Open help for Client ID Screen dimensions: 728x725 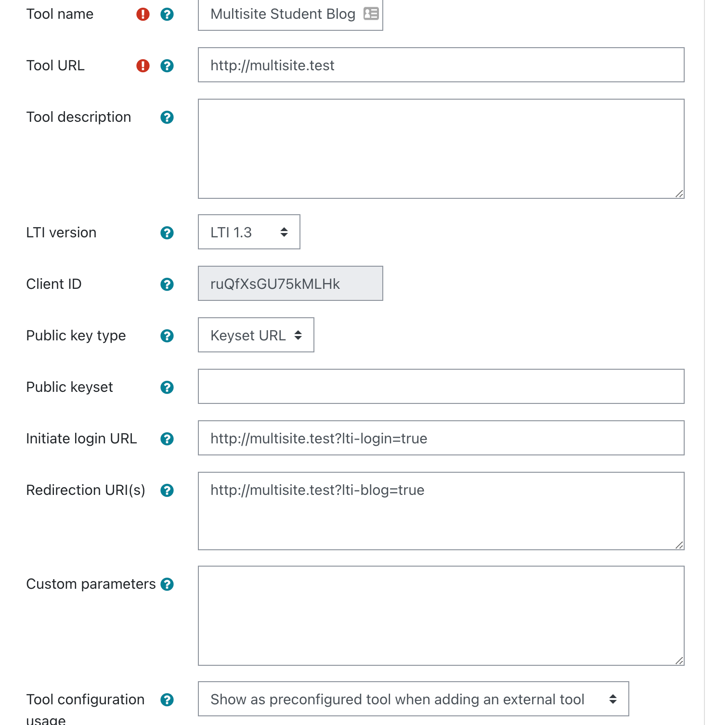pyautogui.click(x=167, y=285)
